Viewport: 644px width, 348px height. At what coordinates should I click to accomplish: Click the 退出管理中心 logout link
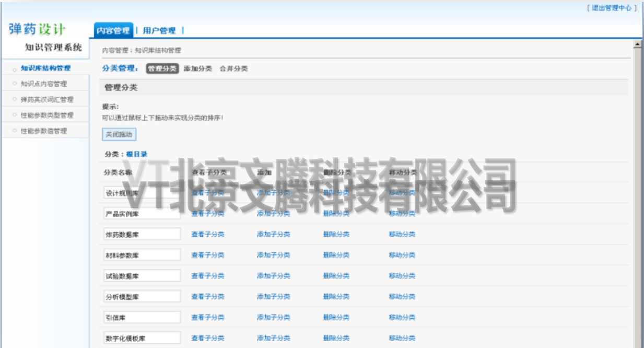(612, 8)
